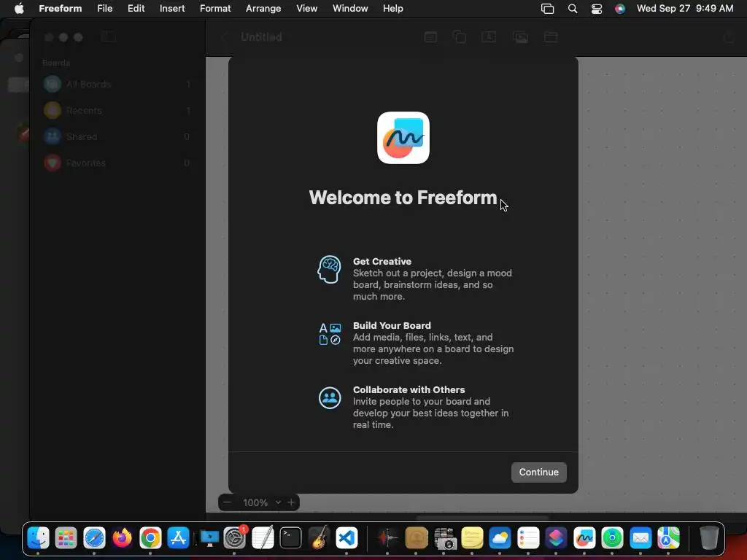
Task: Click the Collaborate with Others heading text
Action: point(409,389)
